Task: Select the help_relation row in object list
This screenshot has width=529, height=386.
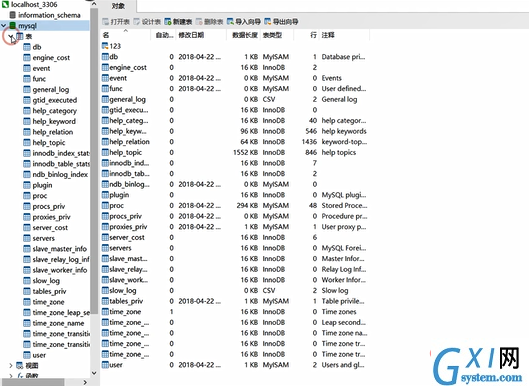Action: (235, 142)
